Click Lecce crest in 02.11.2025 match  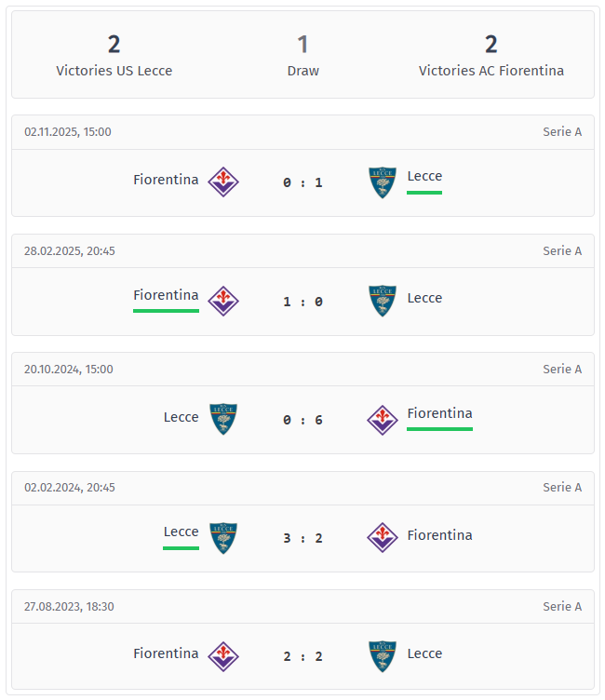coord(383,182)
